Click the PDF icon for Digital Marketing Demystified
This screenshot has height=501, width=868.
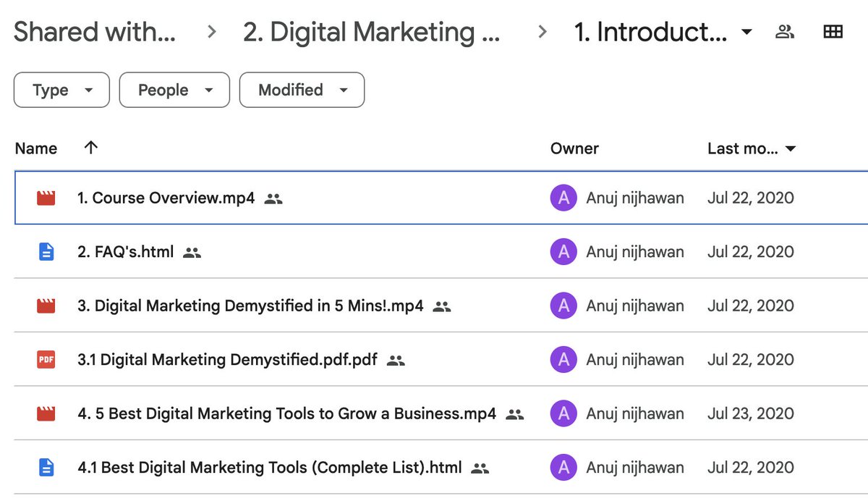tap(46, 360)
